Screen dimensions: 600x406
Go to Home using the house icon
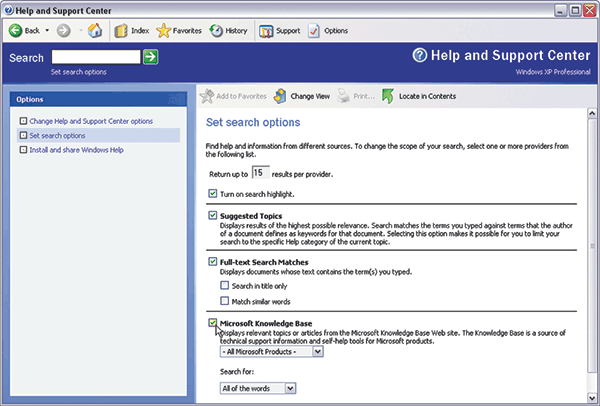click(95, 31)
